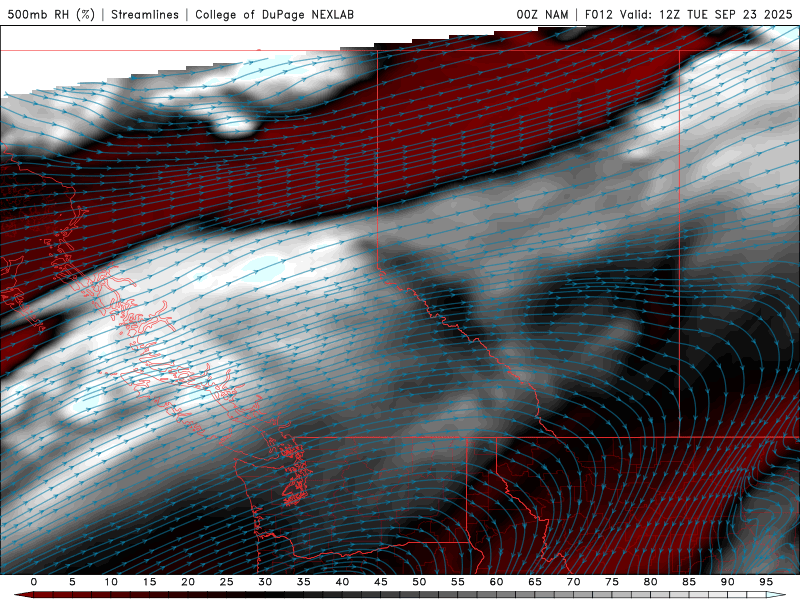Image resolution: width=800 pixels, height=600 pixels.
Task: Click the "500mb RH (%)" title text
Action: point(51,14)
